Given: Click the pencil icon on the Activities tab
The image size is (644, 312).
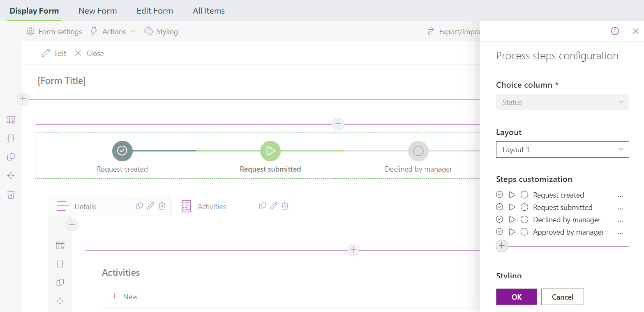Looking at the screenshot, I should pyautogui.click(x=273, y=205).
